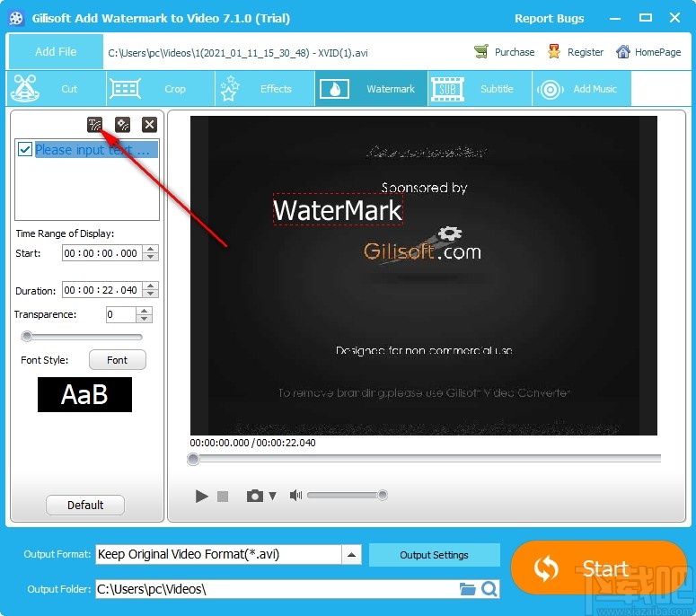This screenshot has height=616, width=696.
Task: Minimize the Gilisoft window
Action: coord(615,19)
